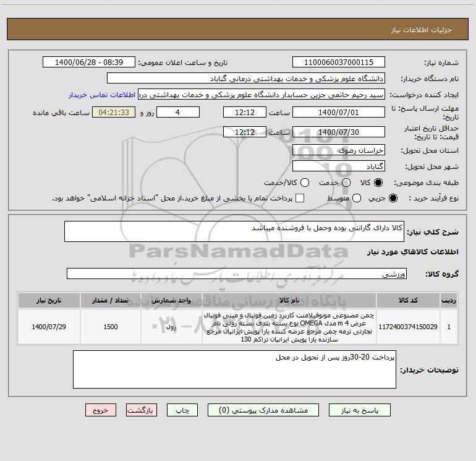The image size is (476, 461).
Task: Check the اسناد خزانه اسلامی payment checkbox
Action: pyautogui.click(x=300, y=198)
